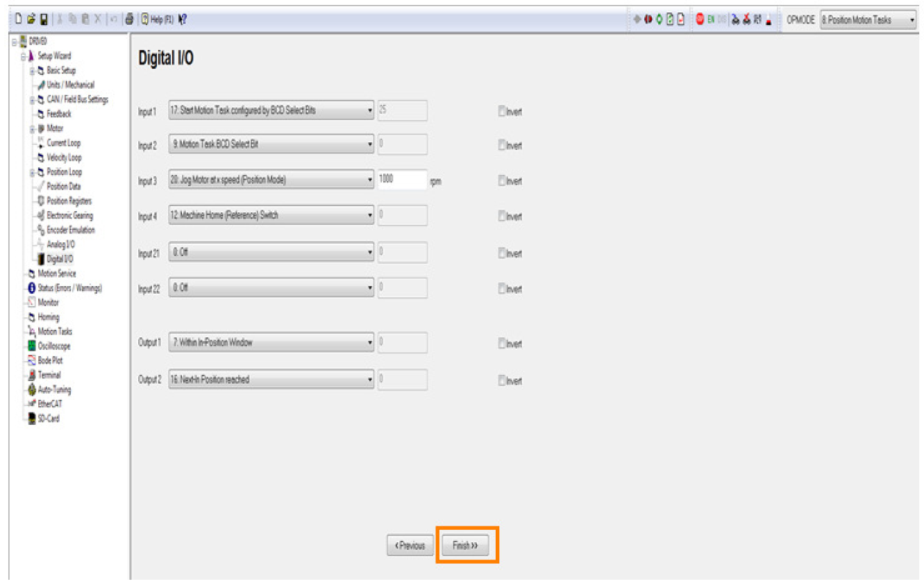Toggle Invert checkbox for Input 22
Screen dimensions: 924x586
pos(501,289)
